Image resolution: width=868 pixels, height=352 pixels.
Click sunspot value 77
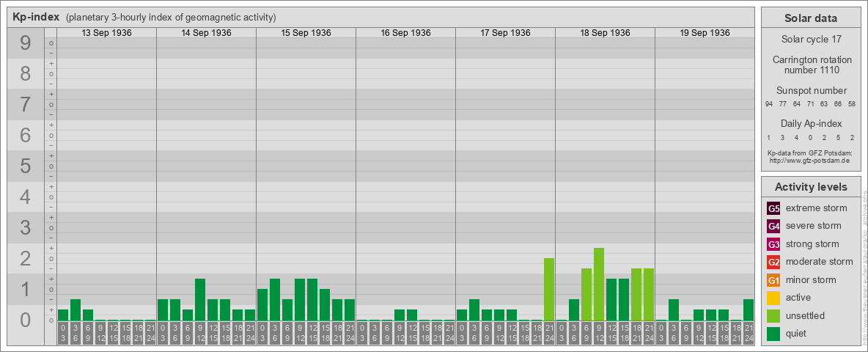pos(783,104)
